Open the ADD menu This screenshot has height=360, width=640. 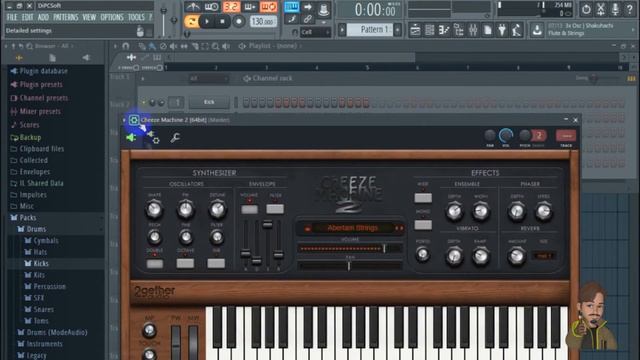click(43, 17)
